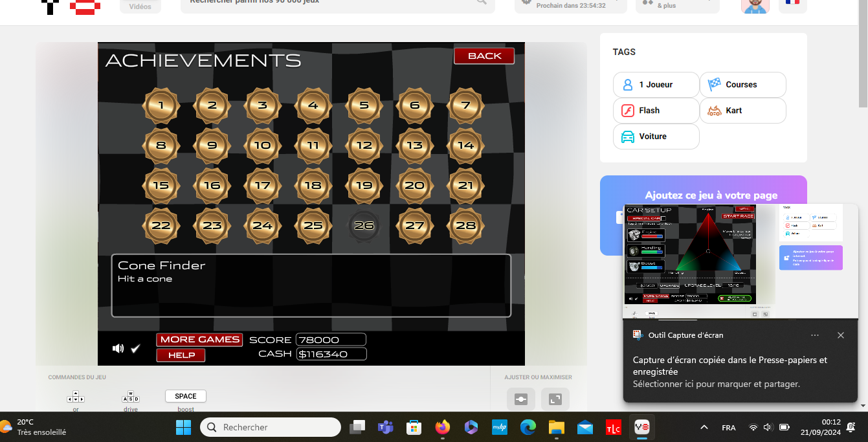Select achievement medal number 9
The height and width of the screenshot is (442, 868).
pos(212,146)
